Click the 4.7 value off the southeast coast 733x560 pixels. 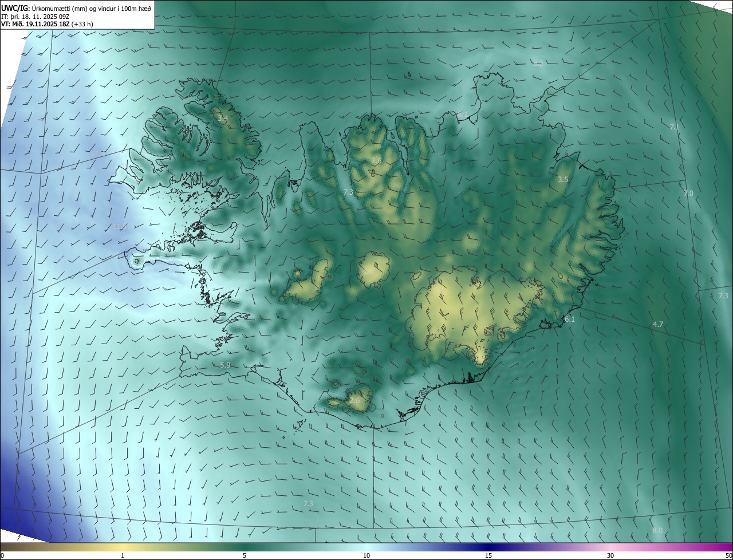(x=658, y=324)
